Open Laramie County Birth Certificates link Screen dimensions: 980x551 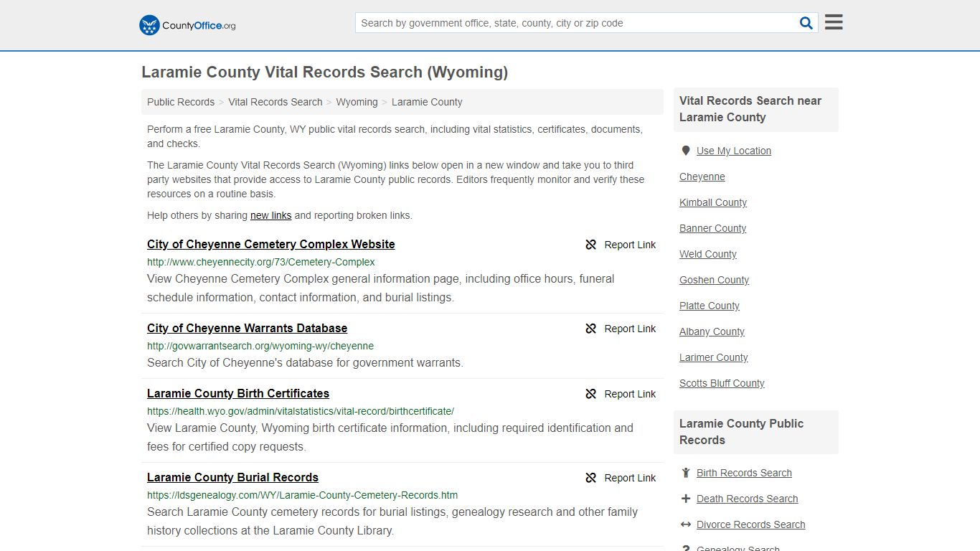tap(238, 394)
